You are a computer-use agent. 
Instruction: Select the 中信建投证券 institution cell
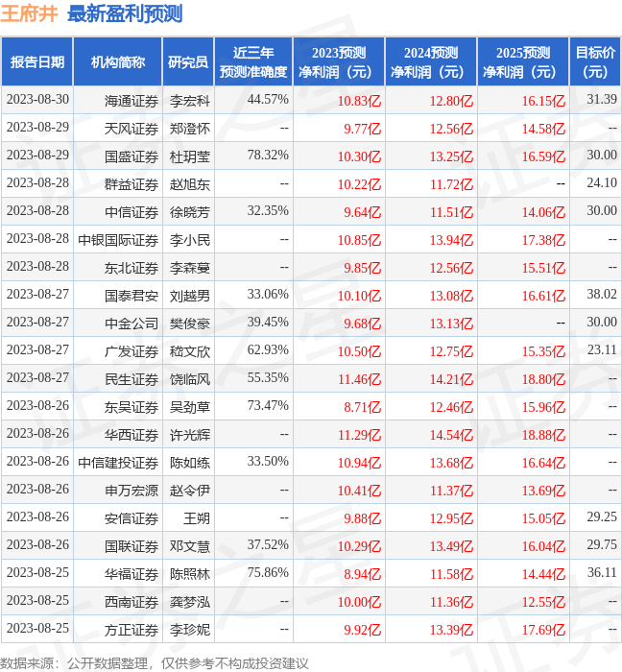pos(118,464)
